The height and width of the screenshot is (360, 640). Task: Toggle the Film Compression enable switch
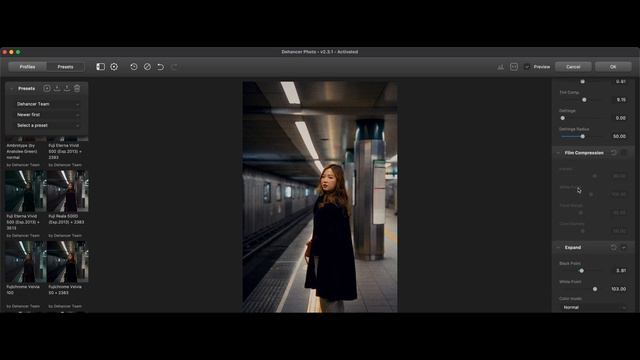point(624,153)
